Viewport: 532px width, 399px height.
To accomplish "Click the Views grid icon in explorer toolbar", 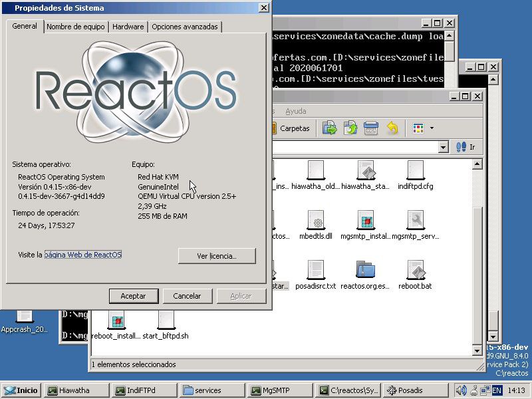I will pos(418,128).
